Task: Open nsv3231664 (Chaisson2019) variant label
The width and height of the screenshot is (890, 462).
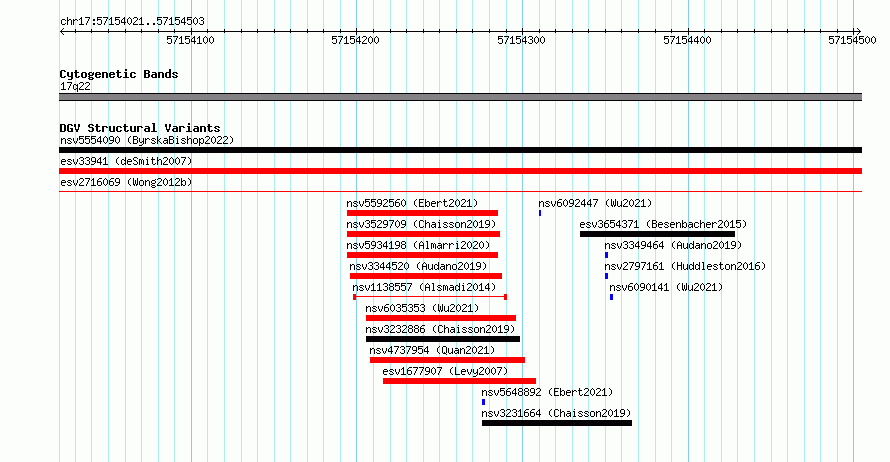Action: pyautogui.click(x=556, y=413)
